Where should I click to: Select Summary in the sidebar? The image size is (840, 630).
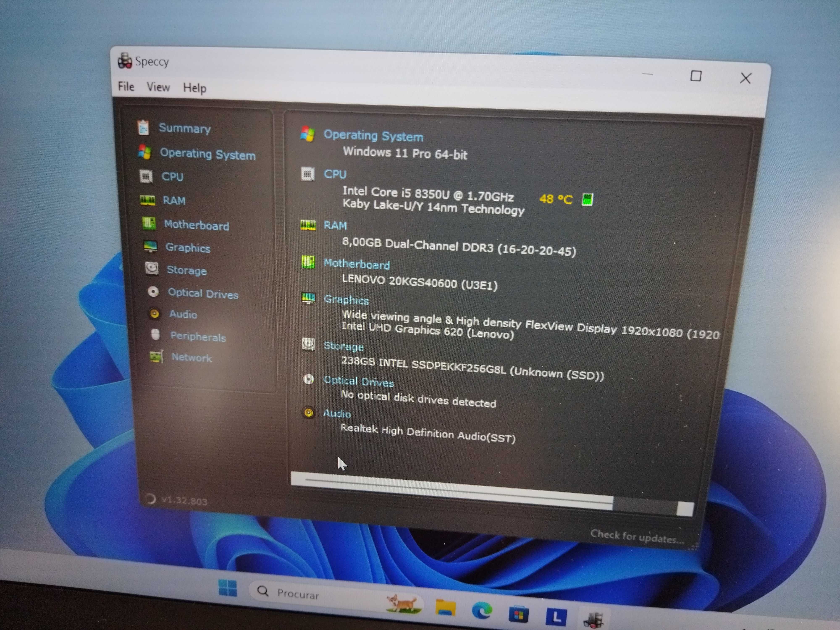point(185,128)
